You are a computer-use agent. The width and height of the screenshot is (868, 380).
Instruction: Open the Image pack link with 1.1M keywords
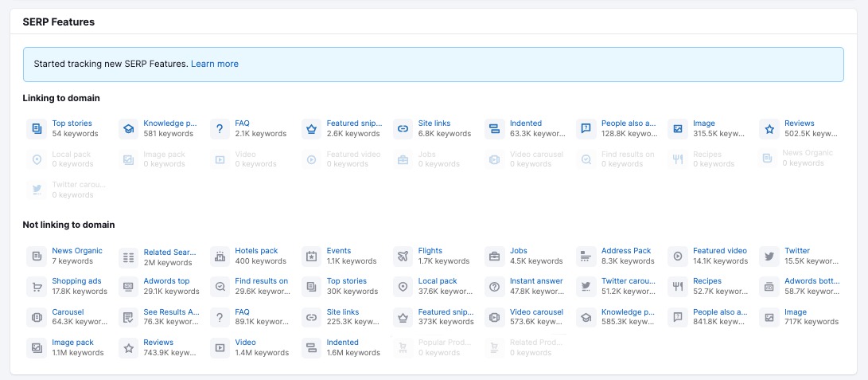coord(72,343)
